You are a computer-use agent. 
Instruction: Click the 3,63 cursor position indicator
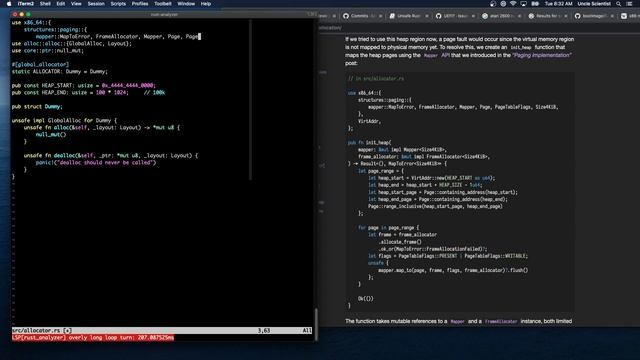(264, 331)
